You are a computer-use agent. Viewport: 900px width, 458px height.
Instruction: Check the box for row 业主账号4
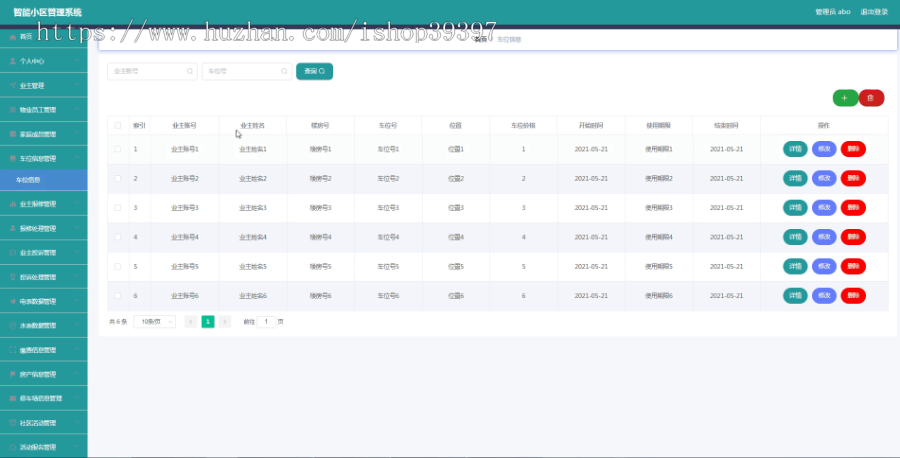pos(118,237)
